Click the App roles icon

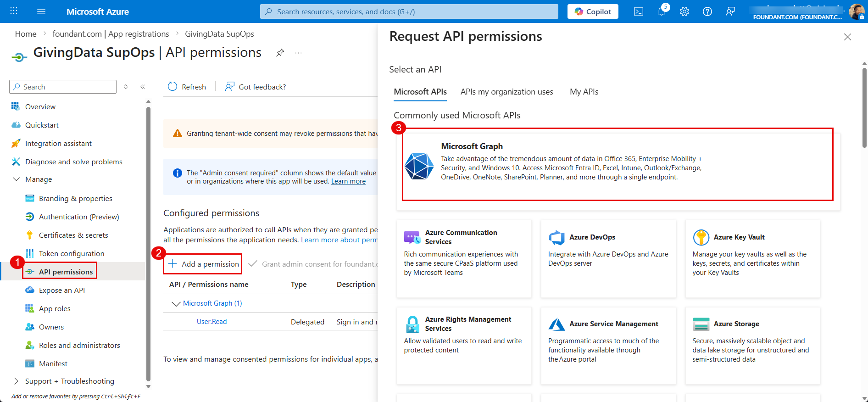pyautogui.click(x=30, y=308)
